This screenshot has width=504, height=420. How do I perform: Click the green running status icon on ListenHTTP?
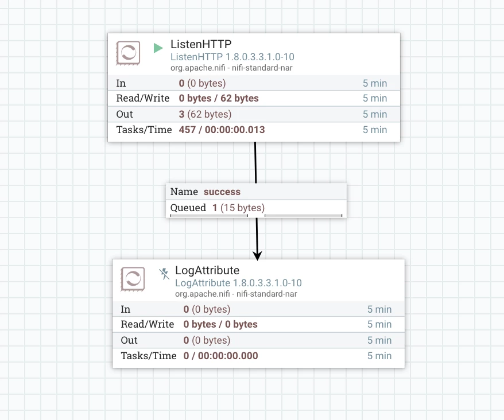(x=158, y=48)
